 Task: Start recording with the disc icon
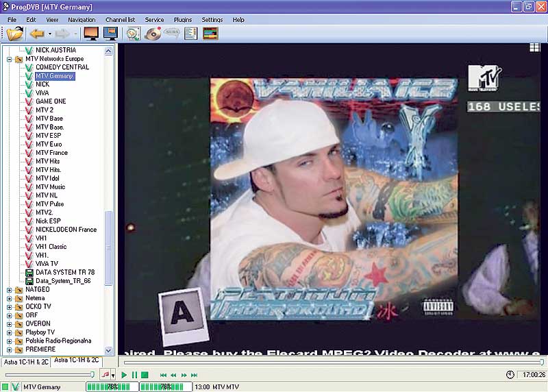coord(153,34)
